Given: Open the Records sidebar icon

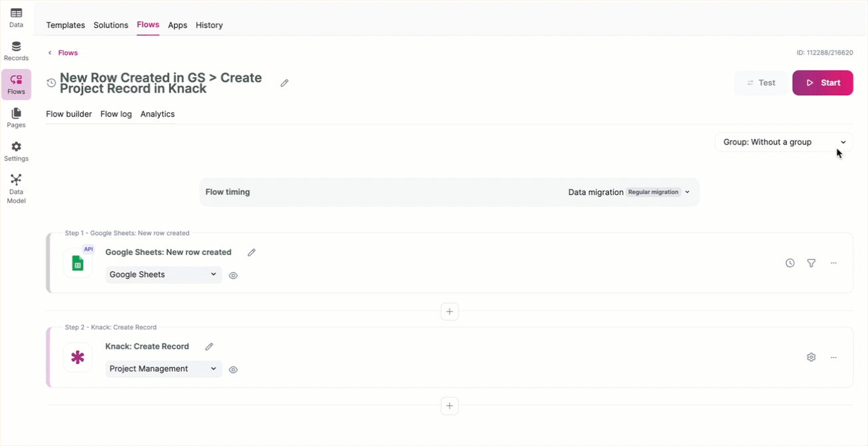Looking at the screenshot, I should coord(16,51).
